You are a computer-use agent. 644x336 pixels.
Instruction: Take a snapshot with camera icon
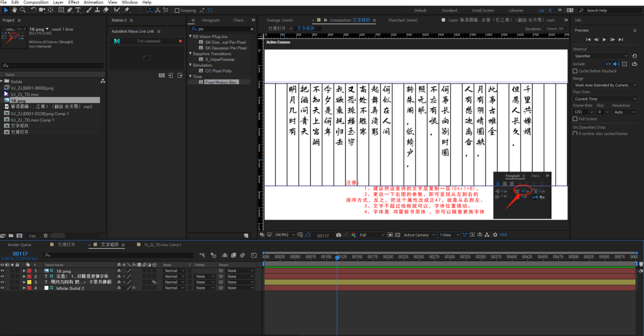click(339, 235)
